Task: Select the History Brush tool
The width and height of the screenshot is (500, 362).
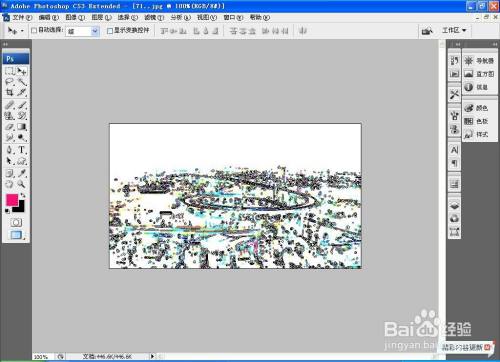Action: pos(22,116)
